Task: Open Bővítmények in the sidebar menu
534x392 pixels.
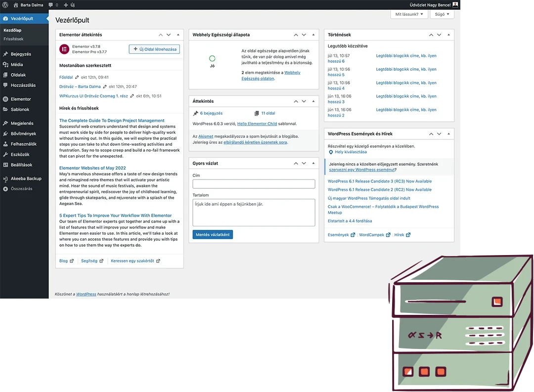Action: tap(23, 133)
